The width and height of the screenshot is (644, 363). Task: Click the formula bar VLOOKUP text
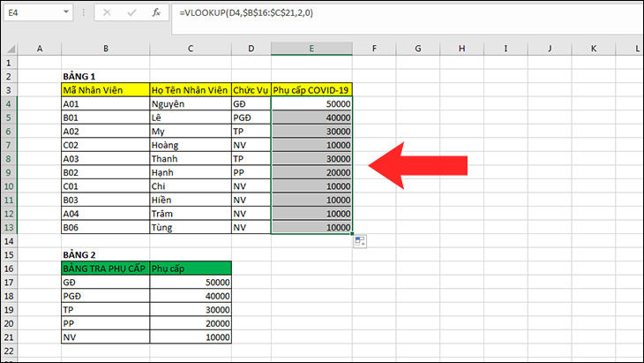coord(246,12)
